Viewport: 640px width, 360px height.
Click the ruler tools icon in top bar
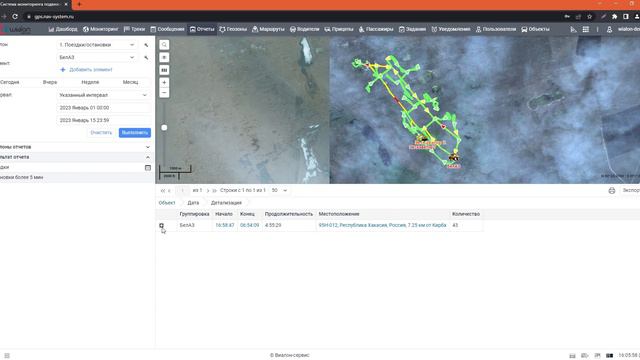pyautogui.click(x=573, y=29)
